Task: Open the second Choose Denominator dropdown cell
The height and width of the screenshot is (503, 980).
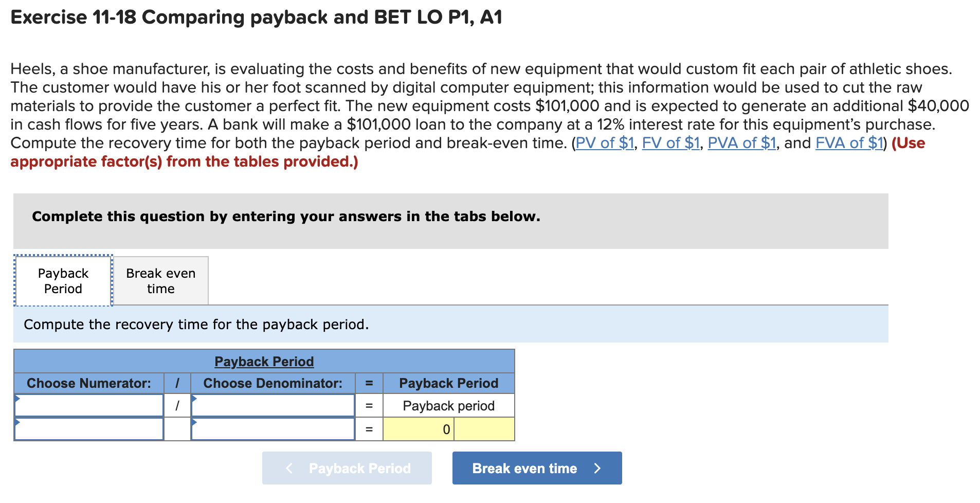Action: [x=273, y=428]
